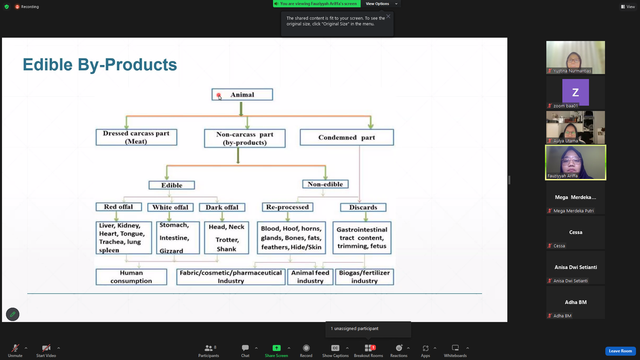Click the 'Liver, Kidney, Heart, Tongue' box
640x360 pixels.
[124, 238]
